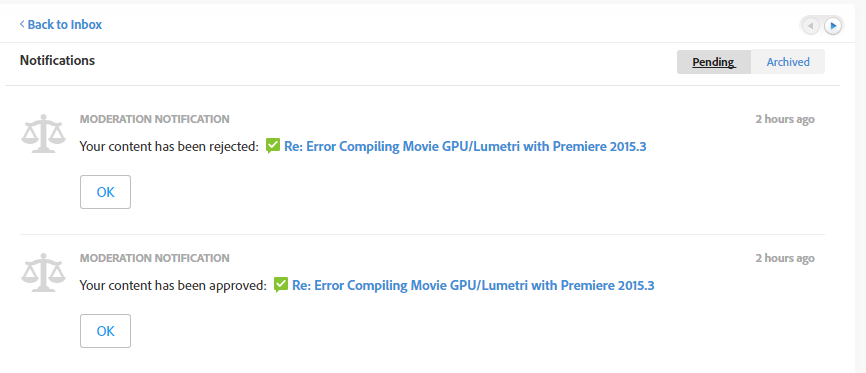Click scales icon beside approved notification
Screen dimensions: 866x373
(43, 273)
